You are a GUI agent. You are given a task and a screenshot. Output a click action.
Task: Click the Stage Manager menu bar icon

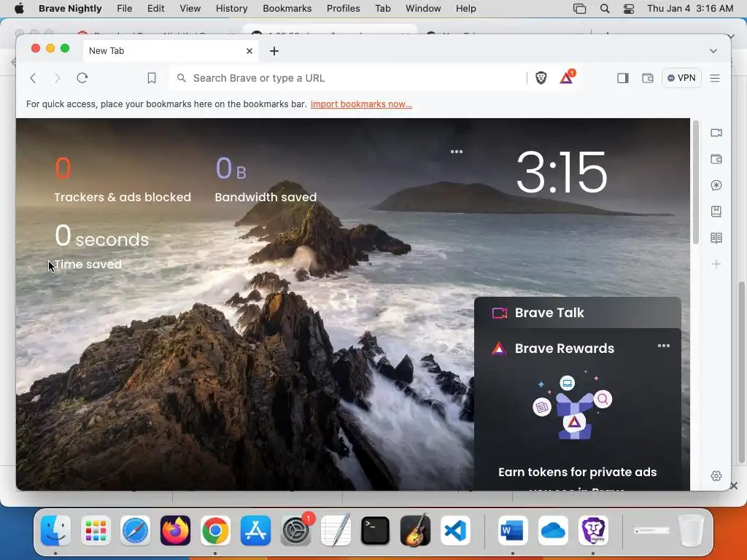(579, 9)
